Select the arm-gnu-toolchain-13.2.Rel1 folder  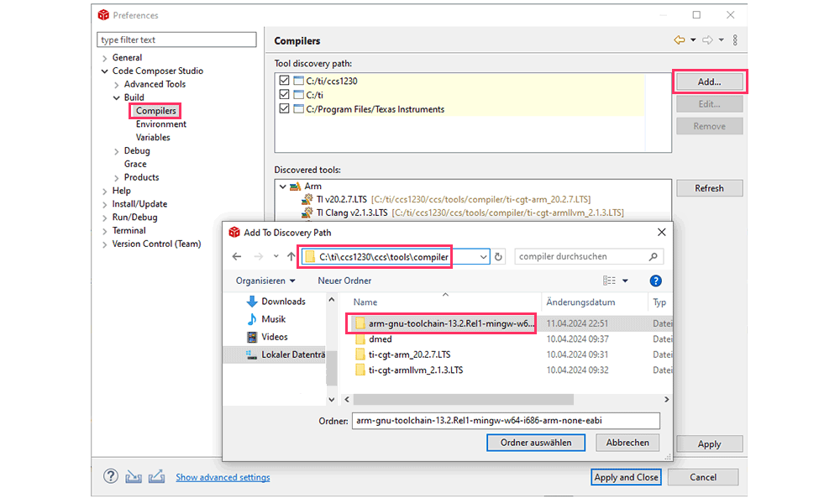point(444,323)
